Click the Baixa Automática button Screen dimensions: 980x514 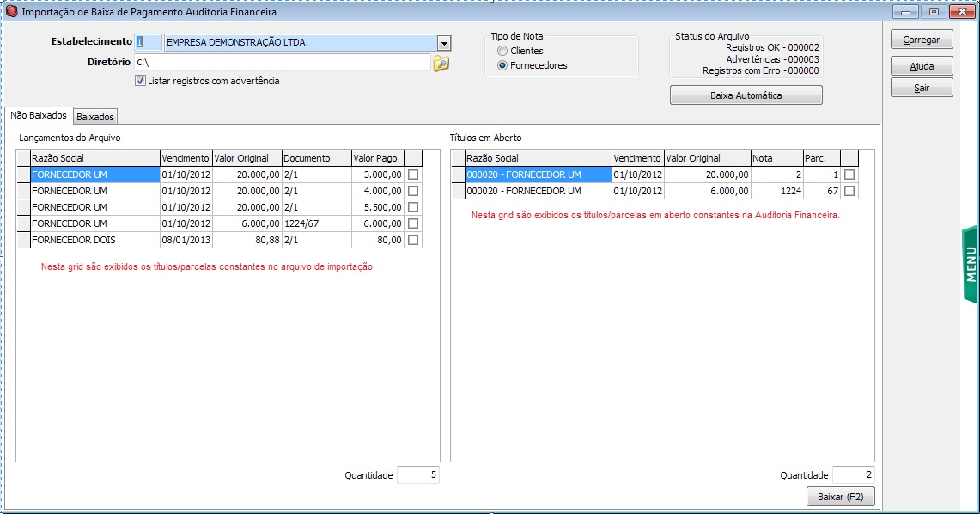(746, 95)
